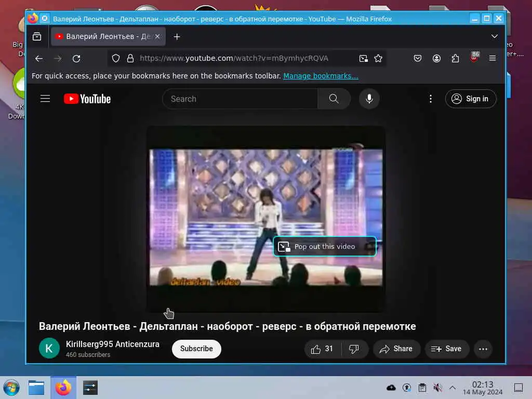Open the Extensions puzzle icon
The width and height of the screenshot is (532, 399).
coord(455,58)
